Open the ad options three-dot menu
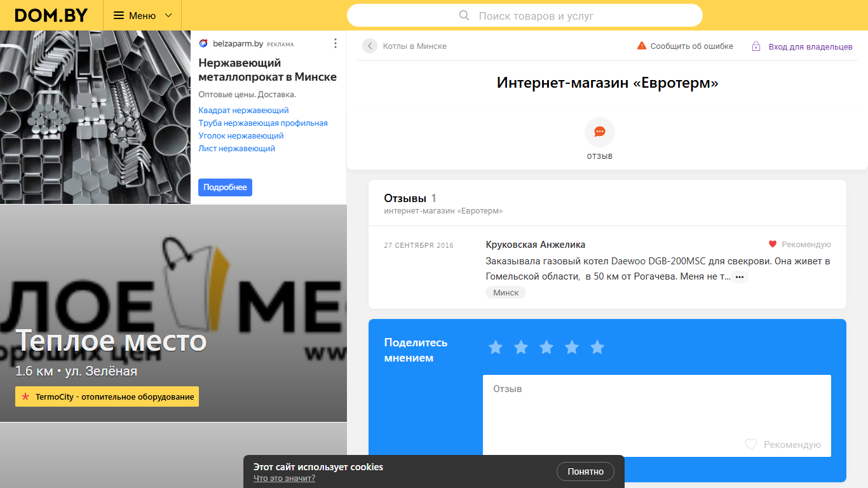Screen dimensions: 868x488 [336, 44]
